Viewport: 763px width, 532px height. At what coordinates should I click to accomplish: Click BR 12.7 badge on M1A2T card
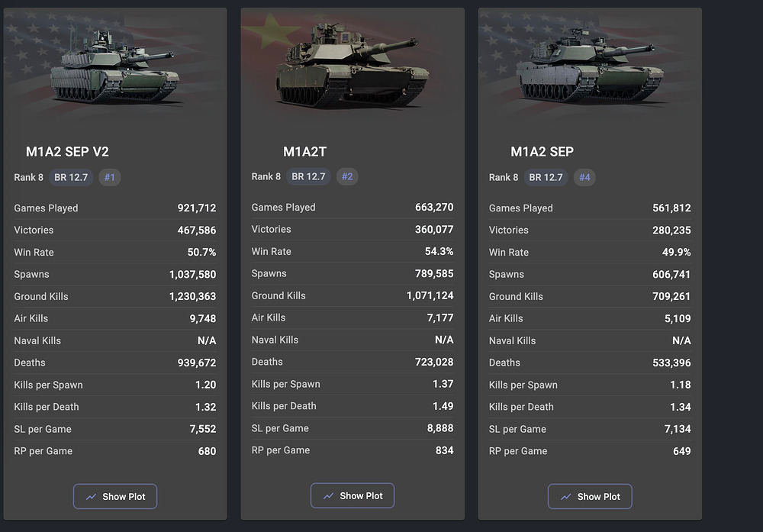(309, 177)
